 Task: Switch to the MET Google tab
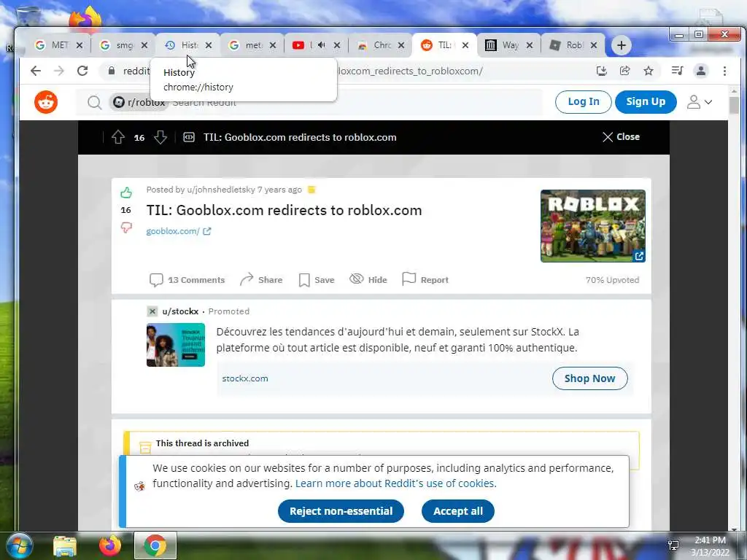[x=59, y=45]
